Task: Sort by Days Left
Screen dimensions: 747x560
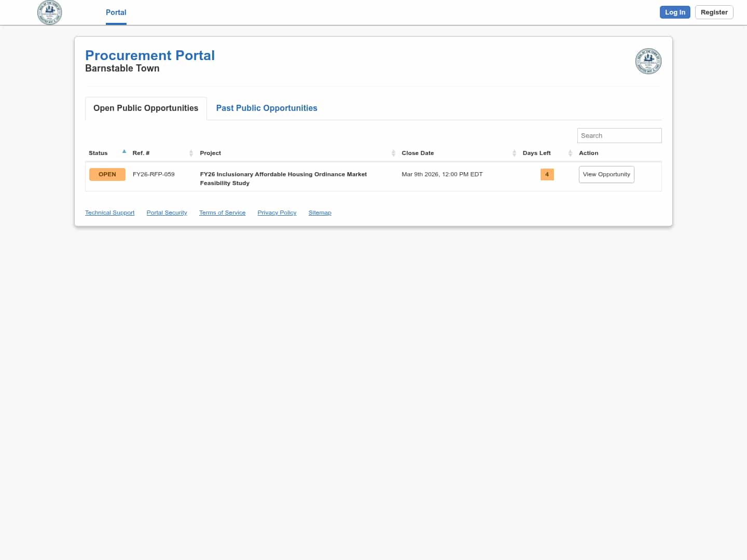Action: click(570, 153)
